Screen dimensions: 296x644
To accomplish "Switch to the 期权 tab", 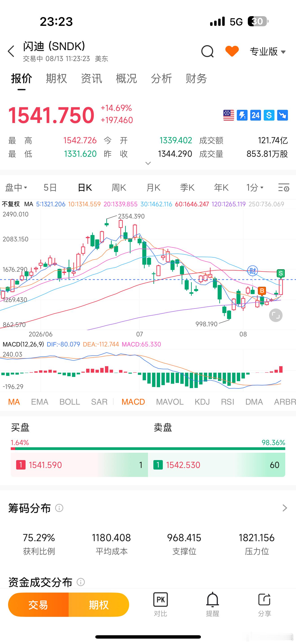I will pyautogui.click(x=57, y=79).
